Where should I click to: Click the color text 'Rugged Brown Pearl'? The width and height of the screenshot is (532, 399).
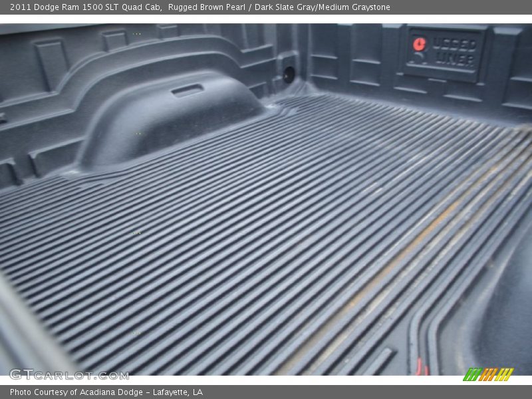pyautogui.click(x=207, y=7)
